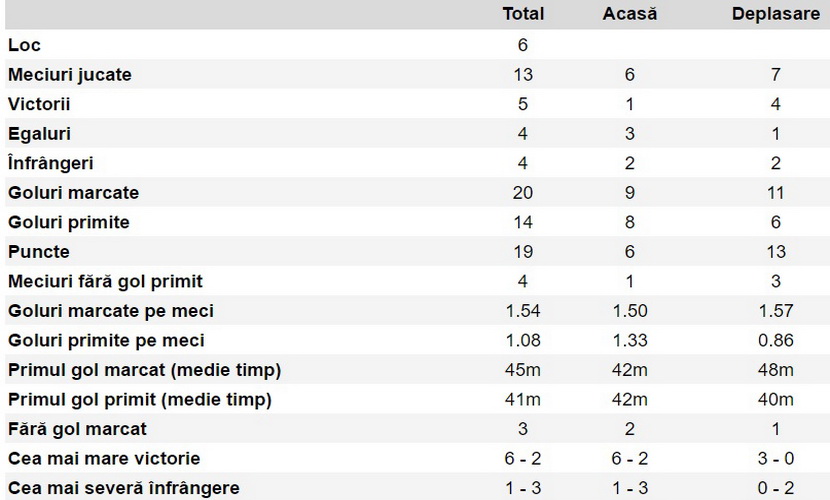Viewport: 830px width, 500px height.
Task: Click the Egaluri row label
Action: click(x=39, y=134)
